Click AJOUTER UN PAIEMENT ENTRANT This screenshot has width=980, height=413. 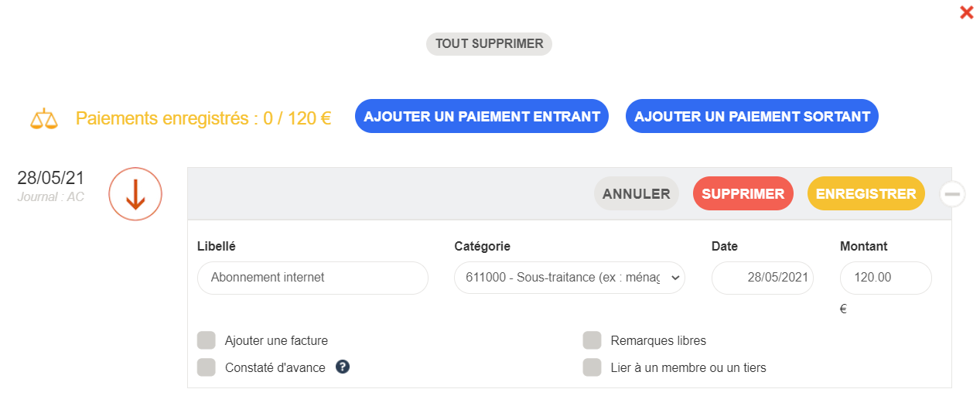(x=482, y=117)
